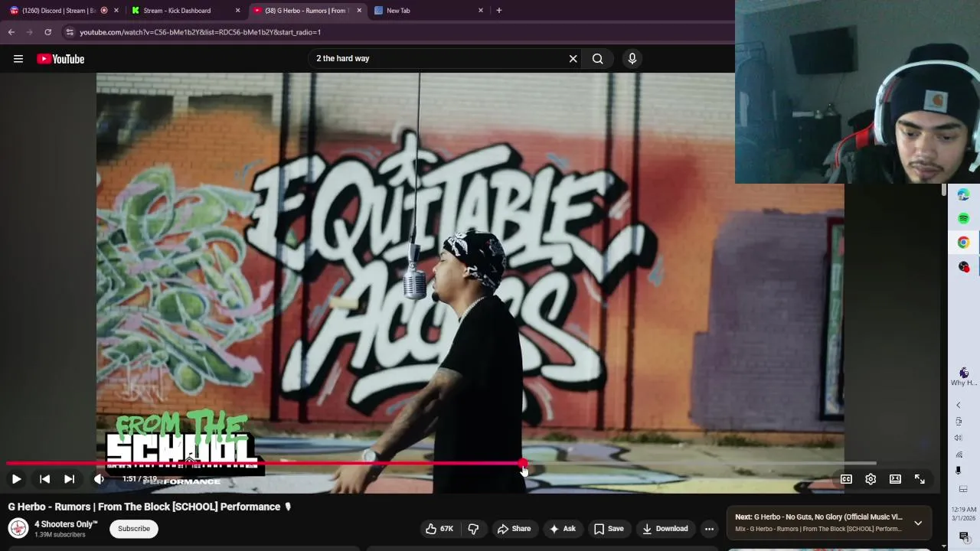This screenshot has height=551, width=980.
Task: Like the video with 67K likes
Action: pos(439,529)
